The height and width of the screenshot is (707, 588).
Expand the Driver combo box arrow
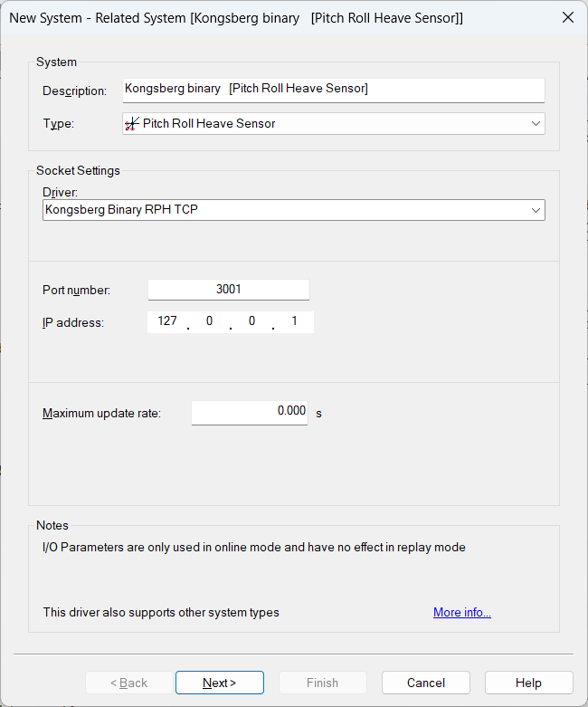[536, 210]
